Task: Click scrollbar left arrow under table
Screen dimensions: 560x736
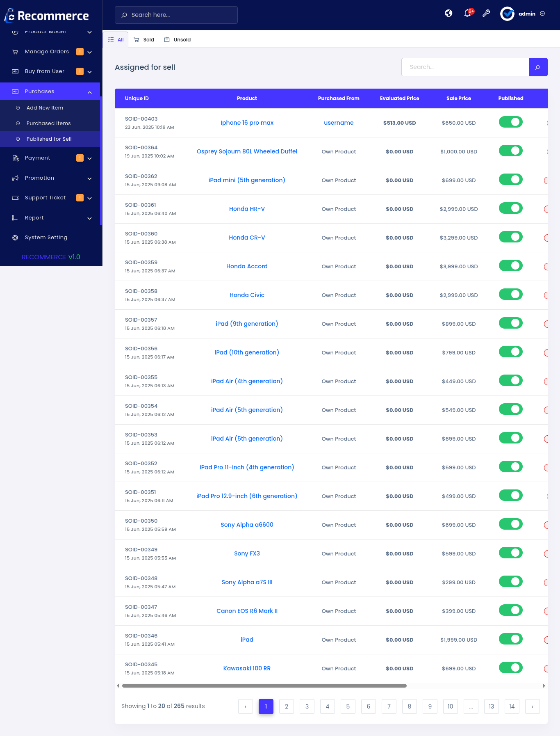Action: (x=118, y=686)
